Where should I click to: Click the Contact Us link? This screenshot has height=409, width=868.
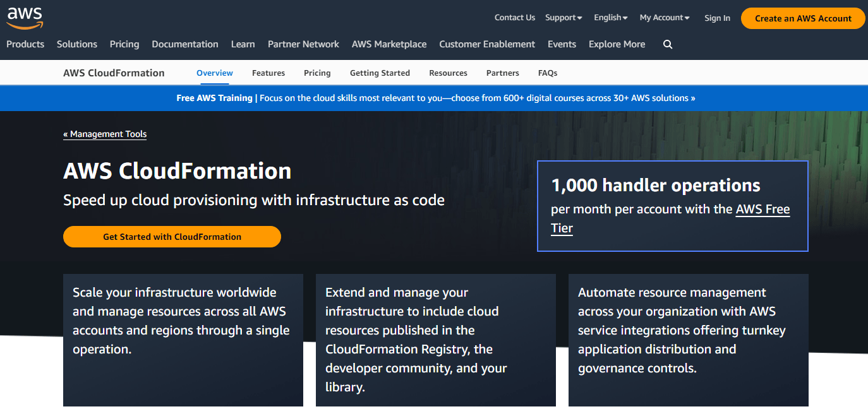pos(514,18)
